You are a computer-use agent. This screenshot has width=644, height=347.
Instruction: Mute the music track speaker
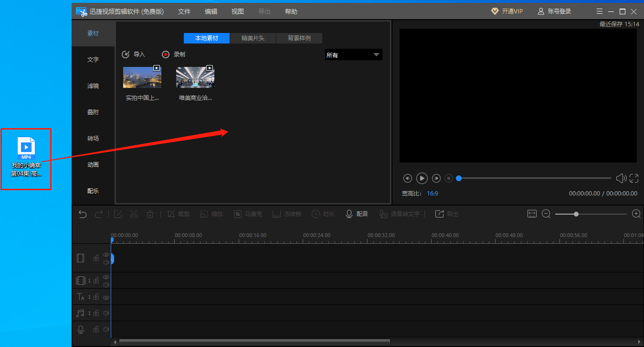click(106, 314)
